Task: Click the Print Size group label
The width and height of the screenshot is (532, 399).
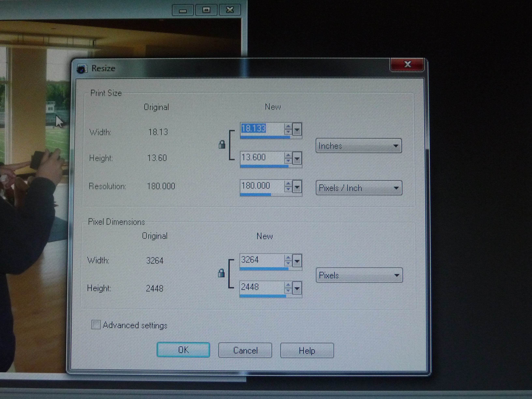Action: tap(106, 93)
